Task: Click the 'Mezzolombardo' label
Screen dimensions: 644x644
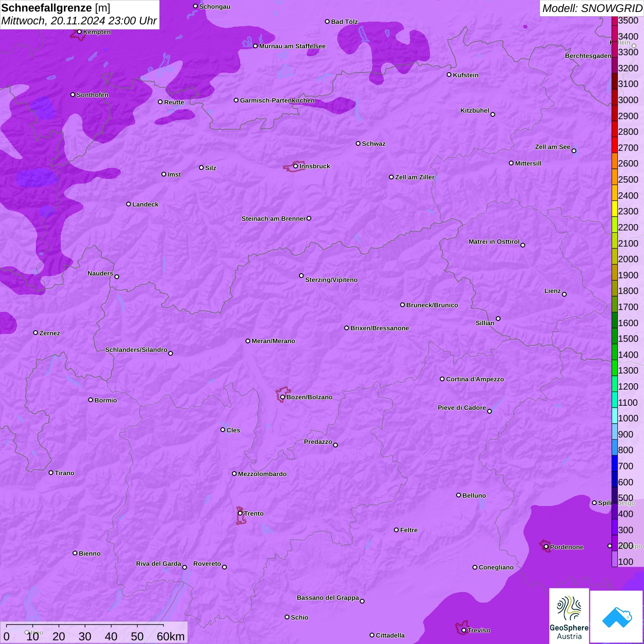Action: pyautogui.click(x=262, y=474)
